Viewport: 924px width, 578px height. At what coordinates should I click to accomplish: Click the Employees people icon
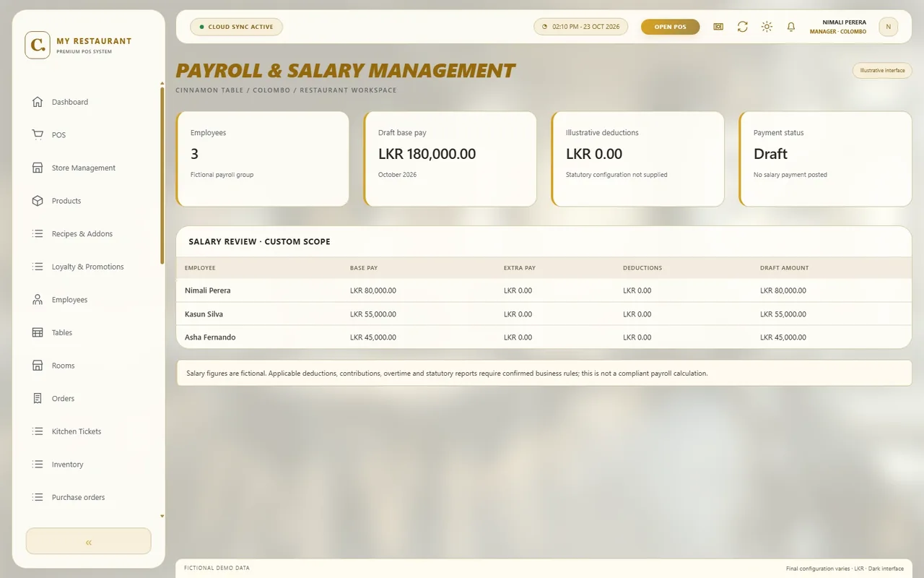[x=38, y=300]
